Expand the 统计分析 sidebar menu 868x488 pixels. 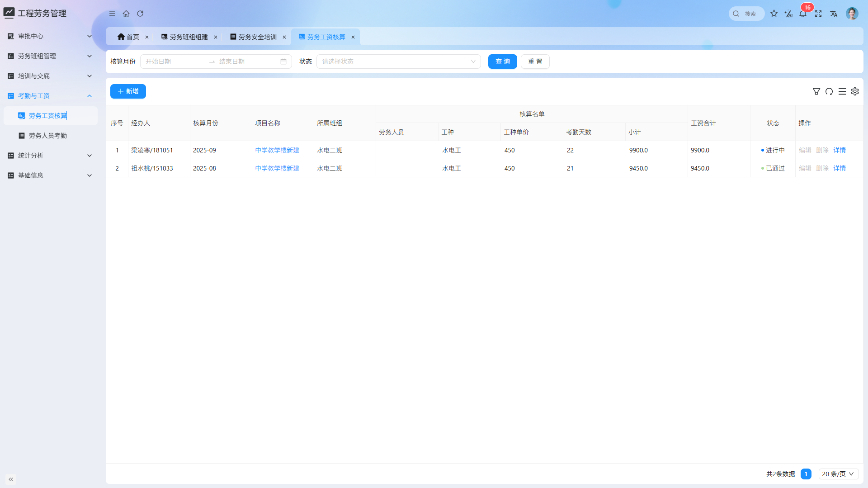pyautogui.click(x=50, y=156)
